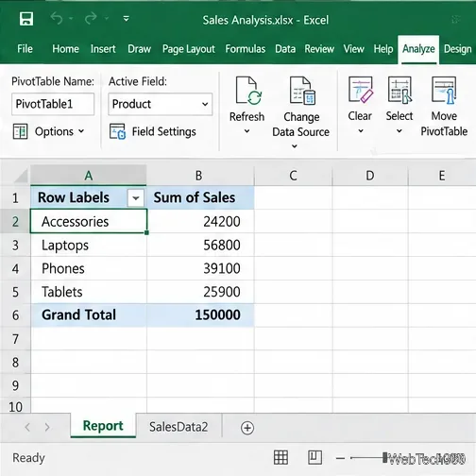Select the Accessories cell
476x476 pixels.
[x=89, y=221]
